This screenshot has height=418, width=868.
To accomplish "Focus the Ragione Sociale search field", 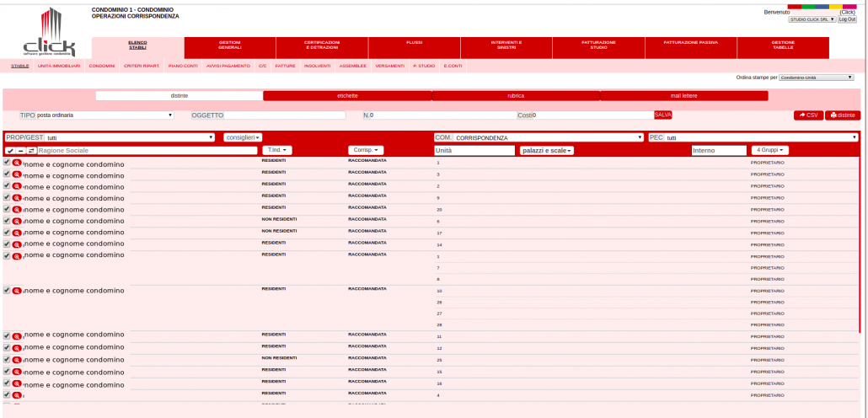I will (x=147, y=151).
